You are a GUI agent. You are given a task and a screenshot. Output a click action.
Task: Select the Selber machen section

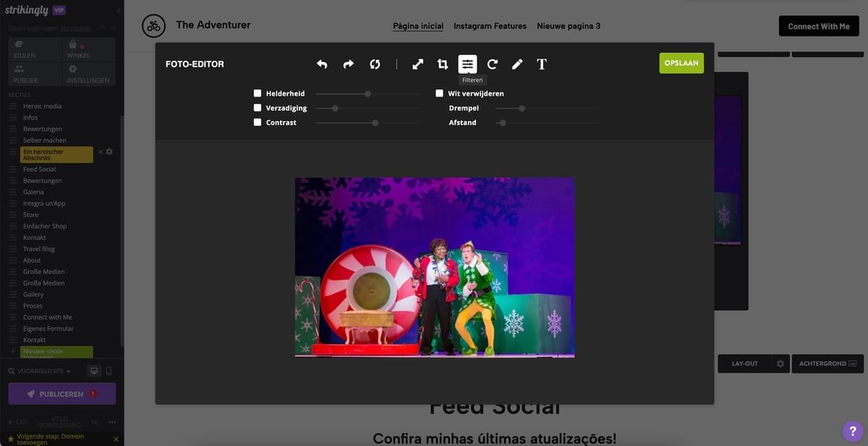(x=45, y=140)
